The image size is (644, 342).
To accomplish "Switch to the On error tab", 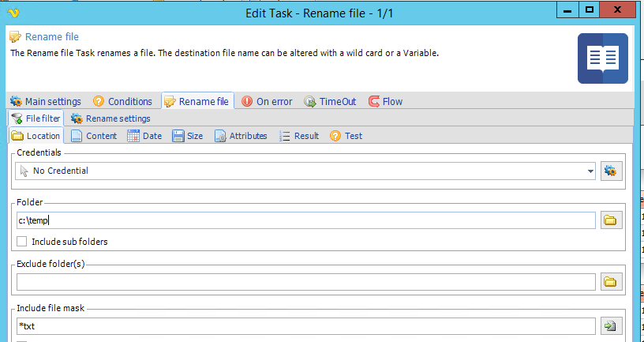I will pos(266,101).
